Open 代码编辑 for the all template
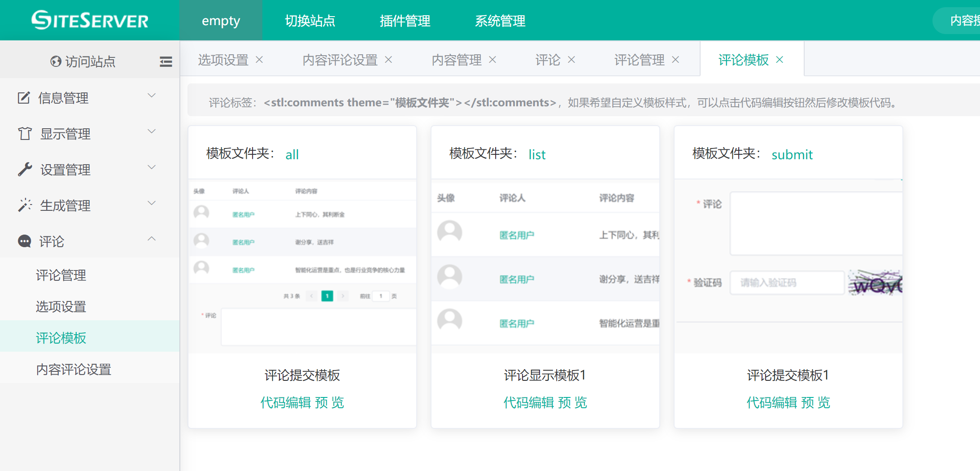Viewport: 980px width, 471px height. click(286, 402)
